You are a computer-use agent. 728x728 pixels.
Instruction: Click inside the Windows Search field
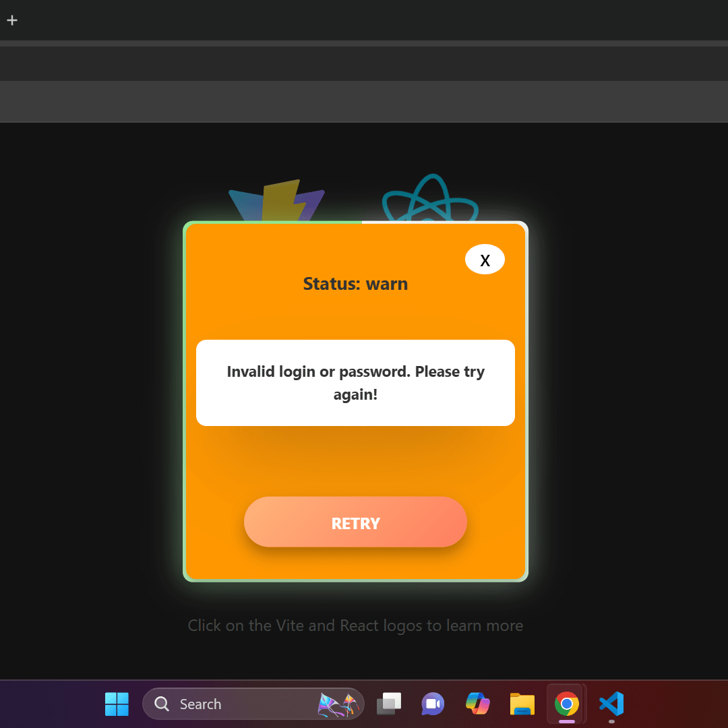(222, 704)
